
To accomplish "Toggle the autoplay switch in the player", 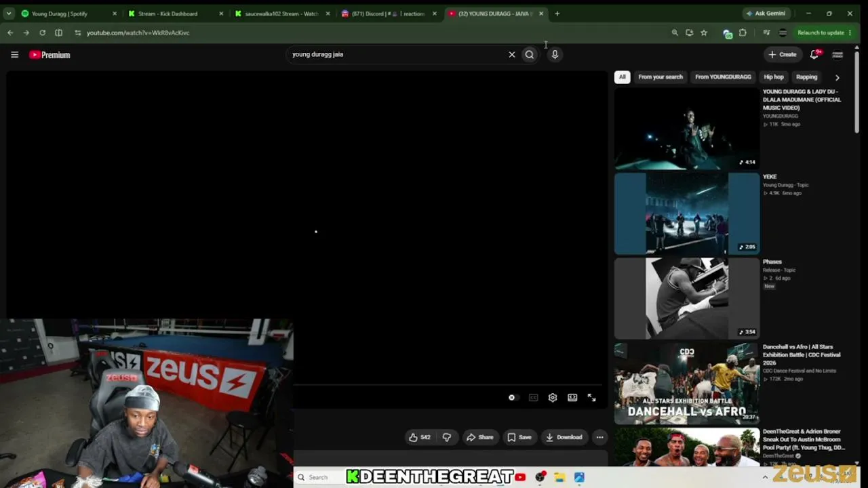I will pos(513,398).
